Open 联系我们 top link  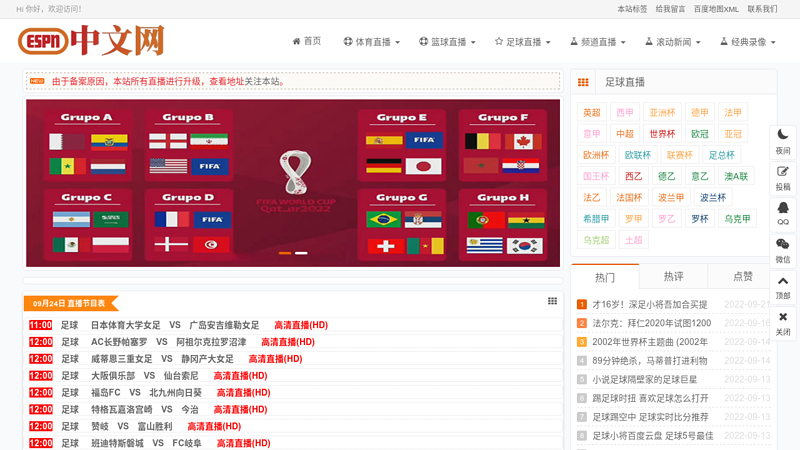pyautogui.click(x=762, y=9)
